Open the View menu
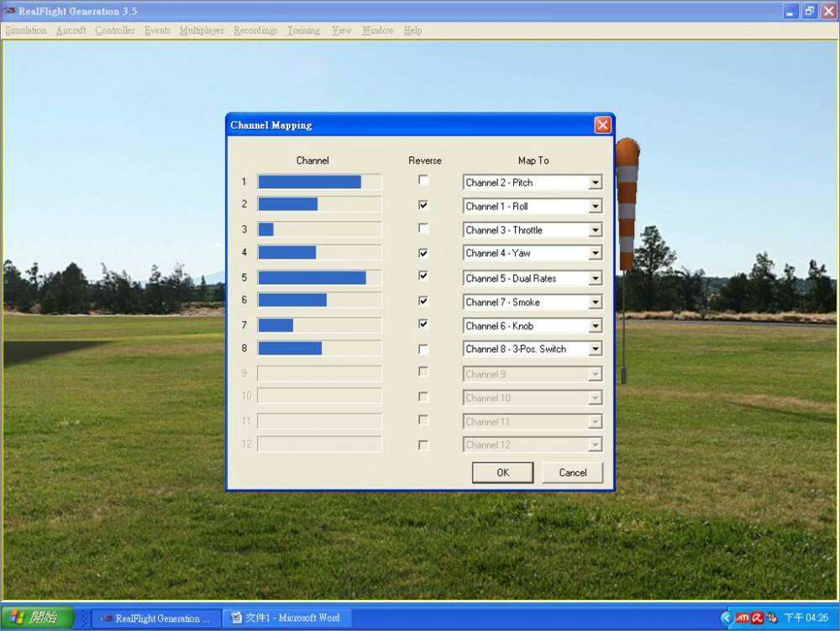This screenshot has width=840, height=631. pyautogui.click(x=341, y=30)
